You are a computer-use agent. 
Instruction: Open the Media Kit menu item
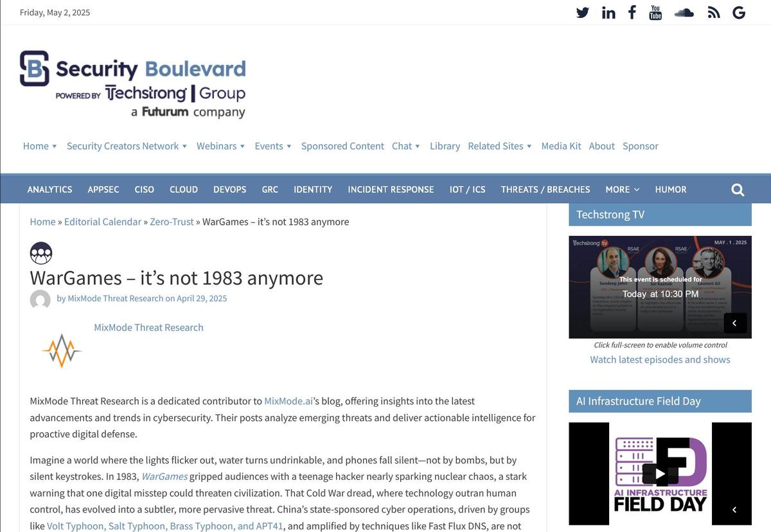561,146
